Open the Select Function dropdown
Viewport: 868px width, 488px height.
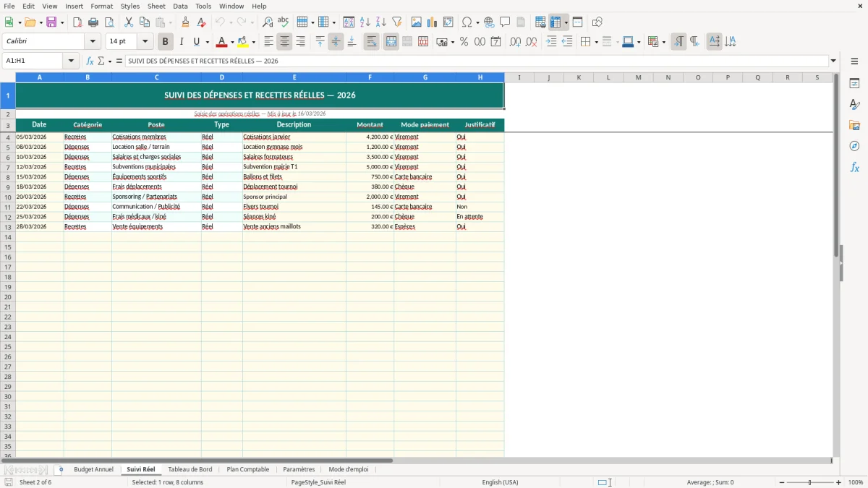coord(110,61)
